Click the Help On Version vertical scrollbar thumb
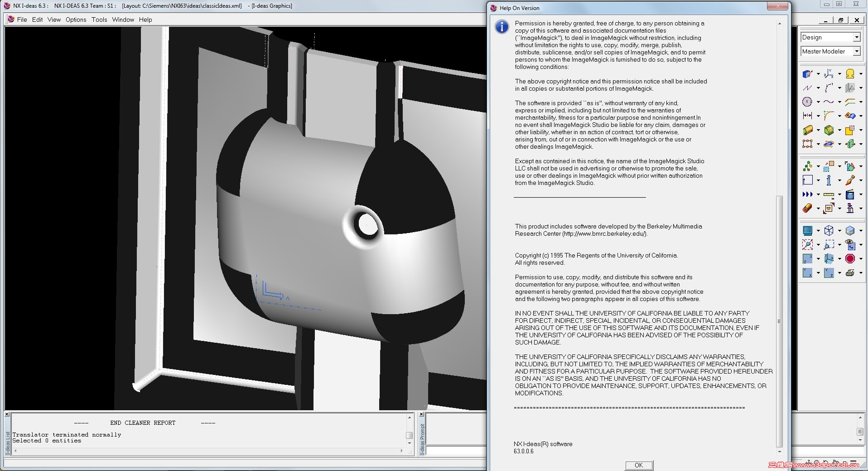This screenshot has width=868, height=471. (x=779, y=321)
